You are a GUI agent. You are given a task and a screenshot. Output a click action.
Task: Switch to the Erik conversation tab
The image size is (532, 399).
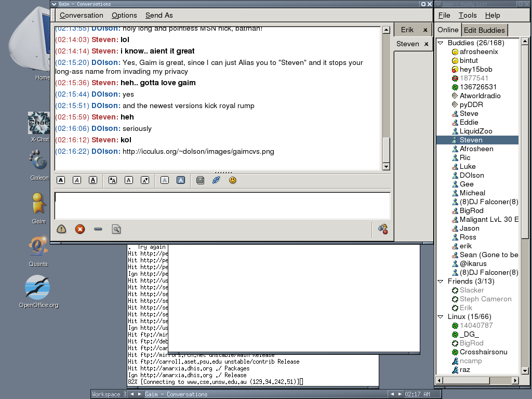[407, 30]
